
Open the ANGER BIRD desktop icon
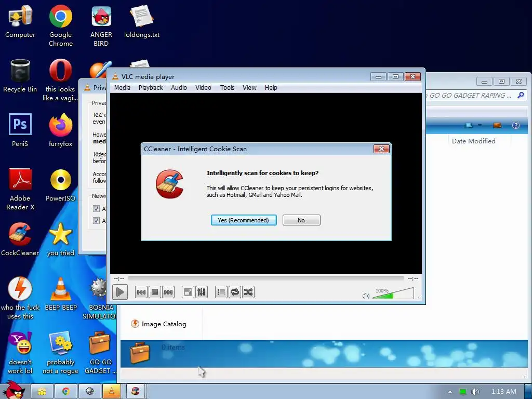[x=101, y=25]
